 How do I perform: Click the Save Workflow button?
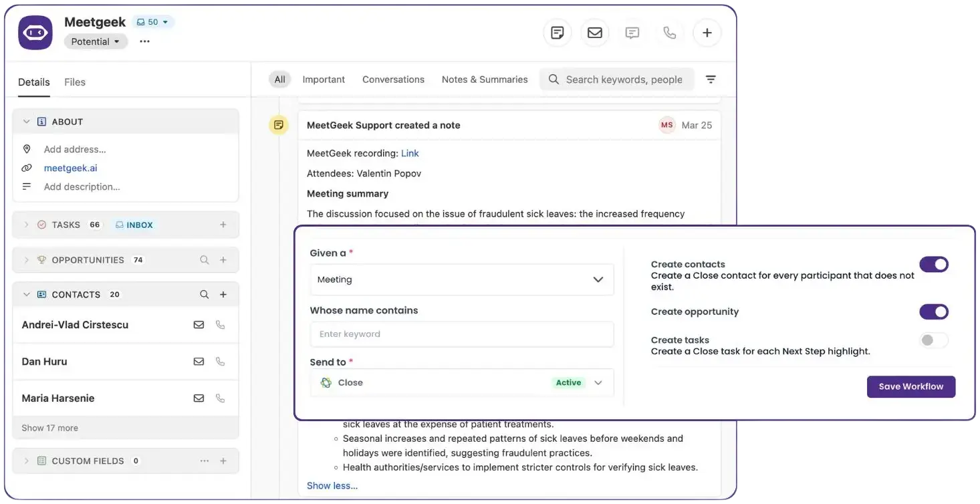point(911,386)
